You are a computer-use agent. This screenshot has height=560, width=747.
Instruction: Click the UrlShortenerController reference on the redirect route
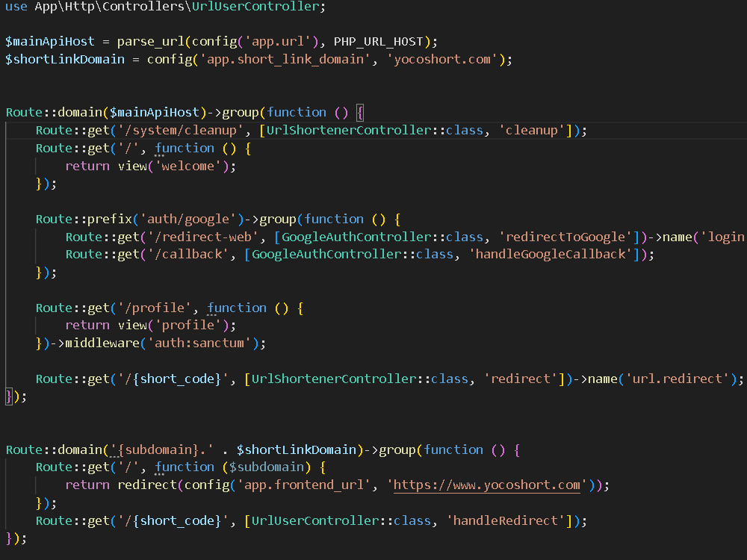[x=319, y=379]
